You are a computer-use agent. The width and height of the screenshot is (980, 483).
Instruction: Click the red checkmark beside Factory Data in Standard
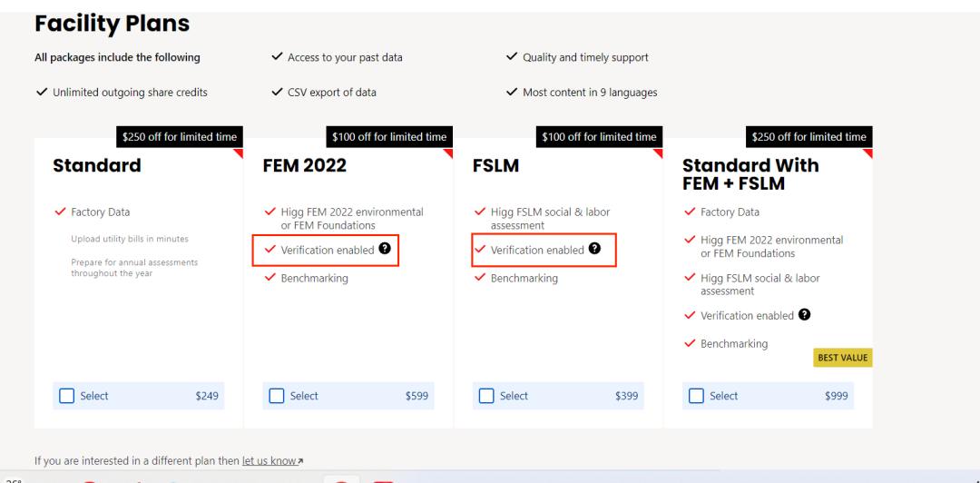coord(60,212)
